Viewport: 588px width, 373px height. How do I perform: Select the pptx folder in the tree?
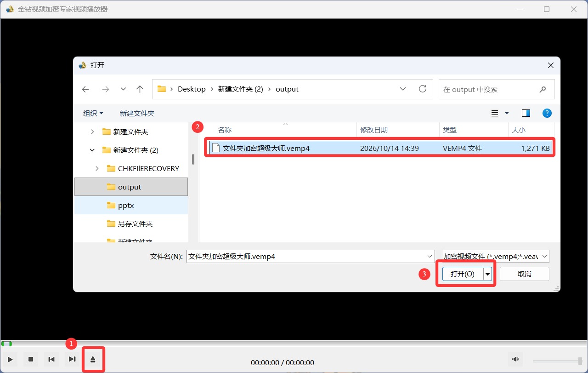131,206
